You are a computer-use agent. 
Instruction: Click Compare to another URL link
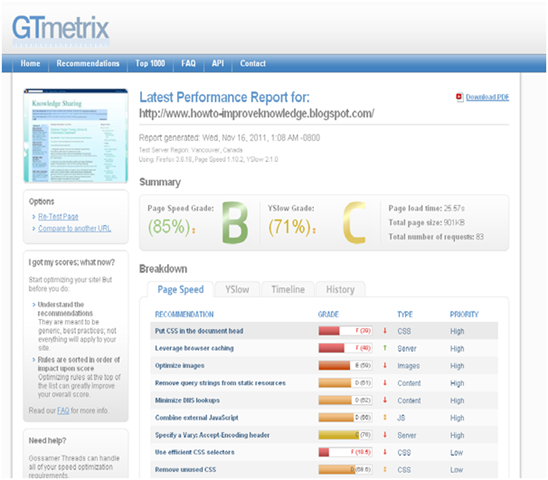pyautogui.click(x=74, y=229)
